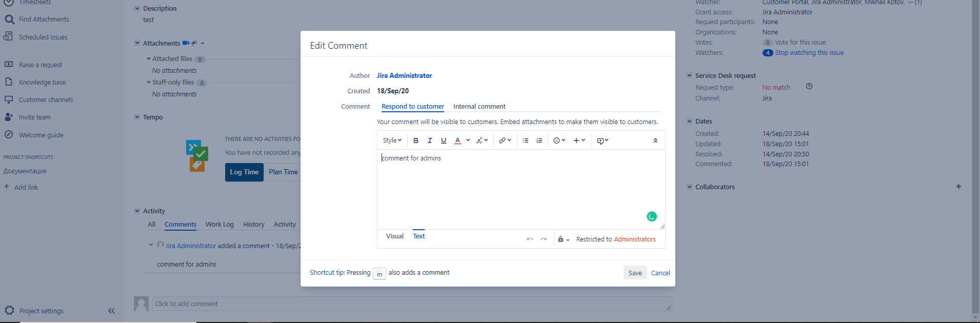980x323 pixels.
Task: Collapse the Attachments section
Action: click(137, 43)
